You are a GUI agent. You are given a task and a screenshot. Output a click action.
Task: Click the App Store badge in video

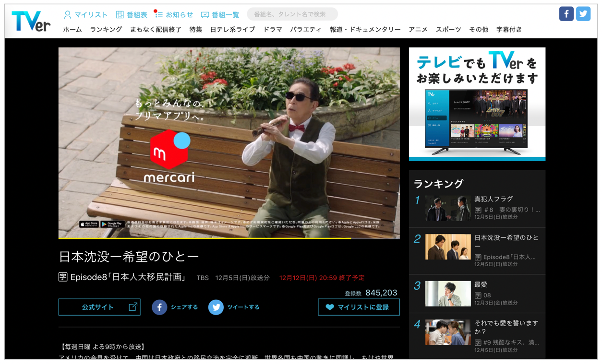click(89, 224)
